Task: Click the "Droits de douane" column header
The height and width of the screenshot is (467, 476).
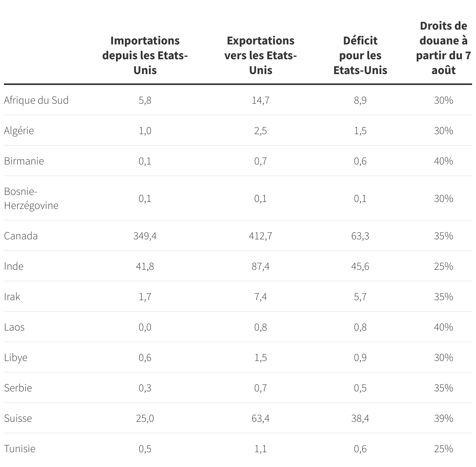Action: pyautogui.click(x=443, y=48)
